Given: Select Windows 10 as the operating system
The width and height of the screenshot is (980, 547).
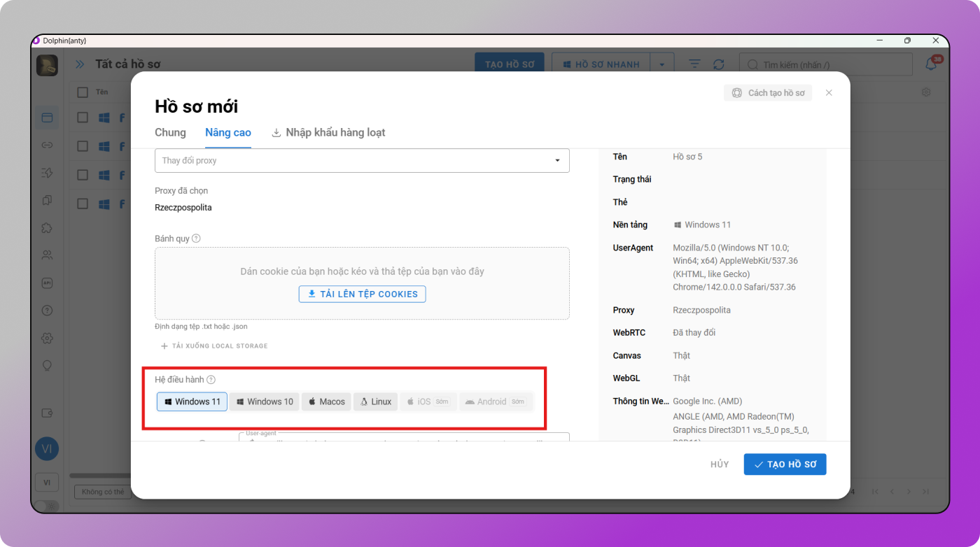Looking at the screenshot, I should click(265, 402).
